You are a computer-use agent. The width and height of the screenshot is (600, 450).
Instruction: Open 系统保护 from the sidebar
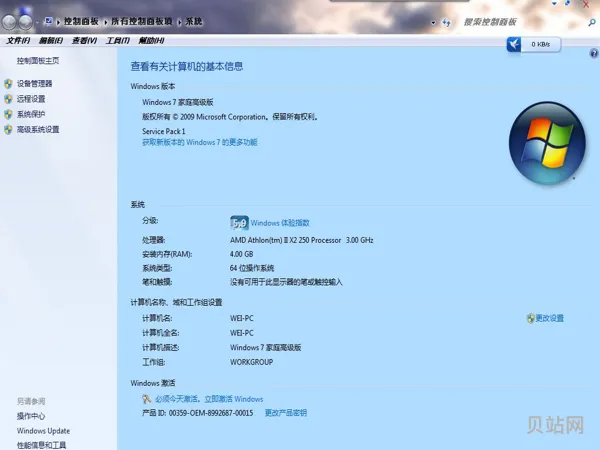31,114
